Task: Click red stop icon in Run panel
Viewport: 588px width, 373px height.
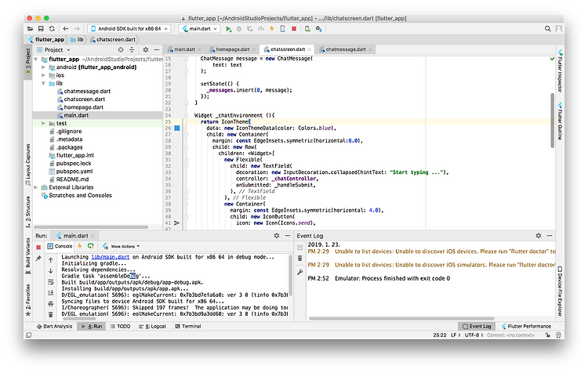Action: click(38, 247)
